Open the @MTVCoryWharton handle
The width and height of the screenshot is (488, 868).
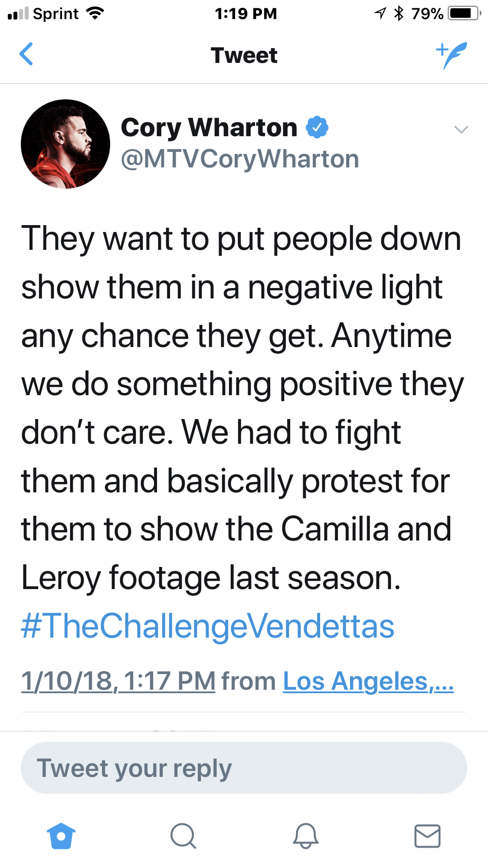240,159
